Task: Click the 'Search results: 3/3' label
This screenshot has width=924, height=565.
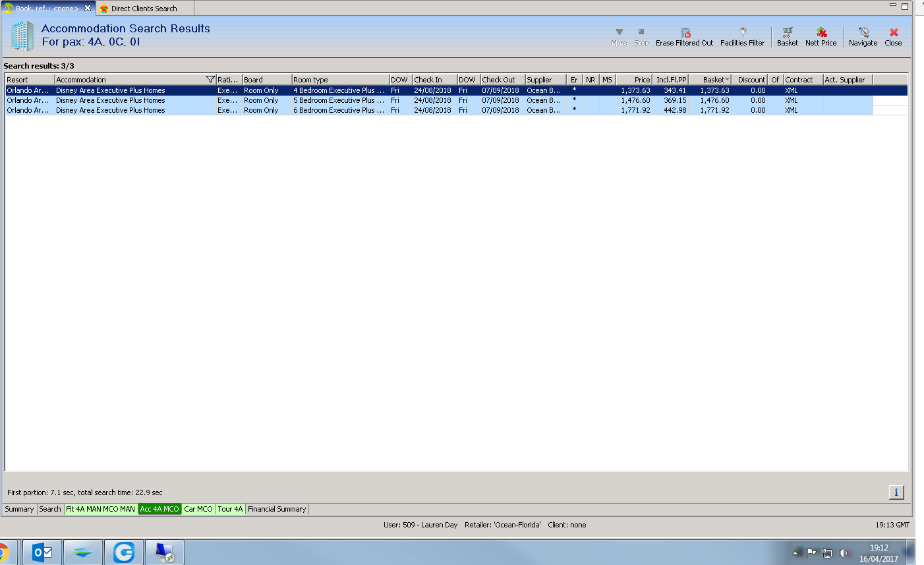Action: point(39,66)
